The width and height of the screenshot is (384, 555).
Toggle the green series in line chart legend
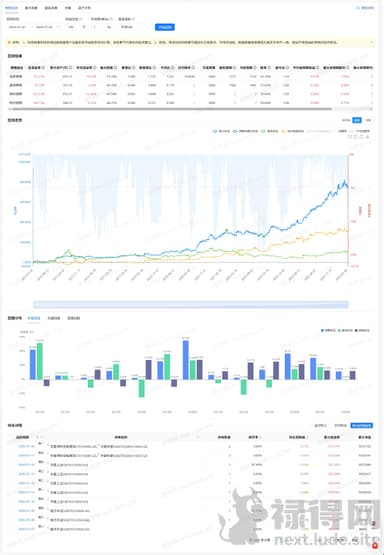pyautogui.click(x=270, y=131)
